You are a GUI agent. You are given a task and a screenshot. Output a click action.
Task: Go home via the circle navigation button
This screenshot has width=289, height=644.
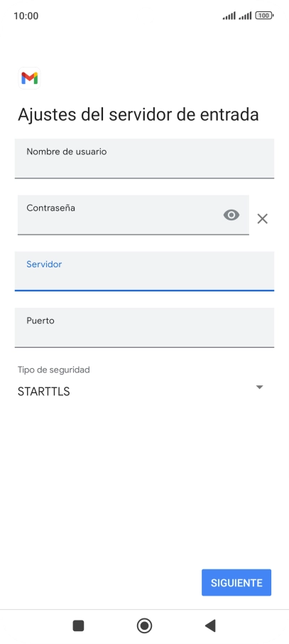pos(145,626)
